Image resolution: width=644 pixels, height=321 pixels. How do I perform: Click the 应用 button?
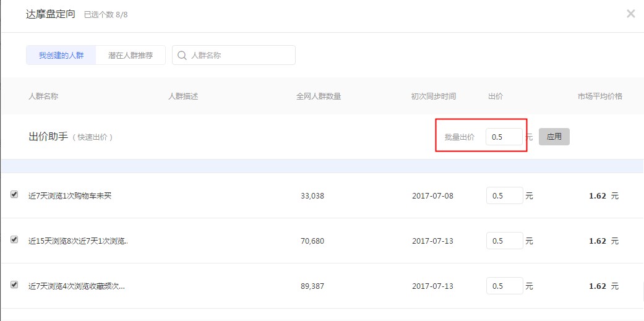554,137
